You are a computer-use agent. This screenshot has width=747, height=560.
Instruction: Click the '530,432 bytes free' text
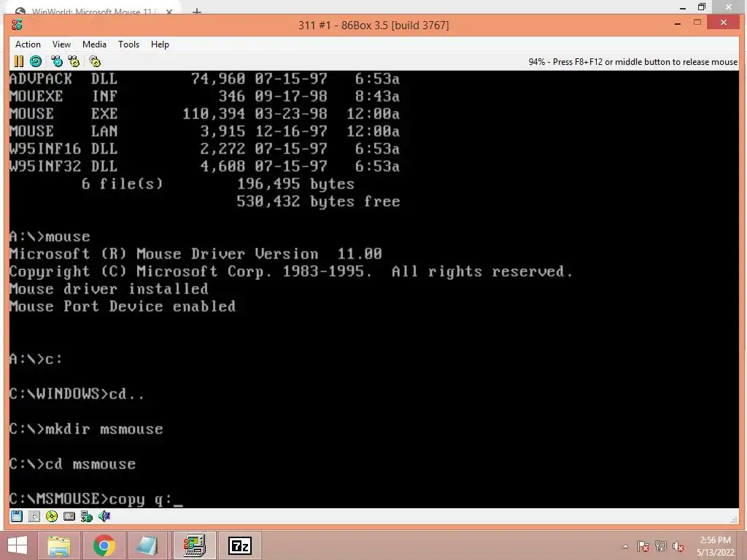[318, 201]
